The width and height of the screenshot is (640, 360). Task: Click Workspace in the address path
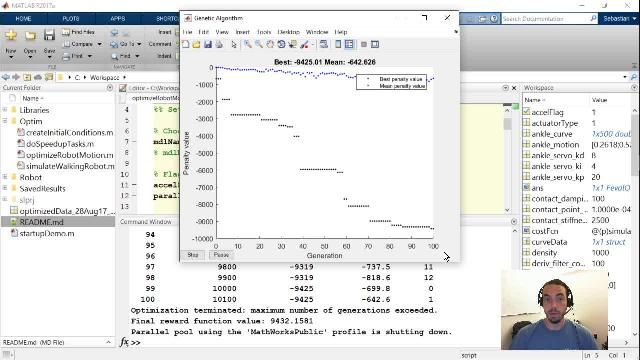(104, 78)
